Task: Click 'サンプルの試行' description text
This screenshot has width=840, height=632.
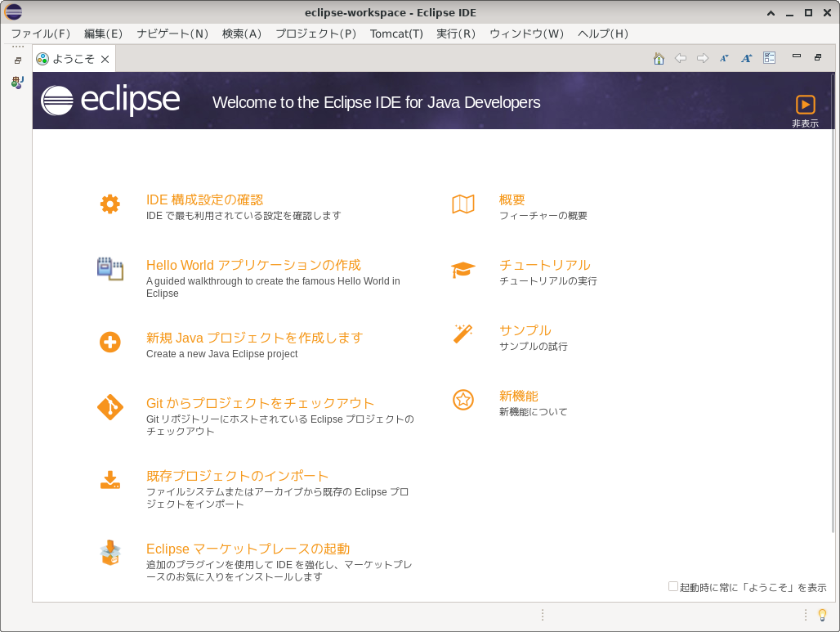Action: pyautogui.click(x=533, y=347)
